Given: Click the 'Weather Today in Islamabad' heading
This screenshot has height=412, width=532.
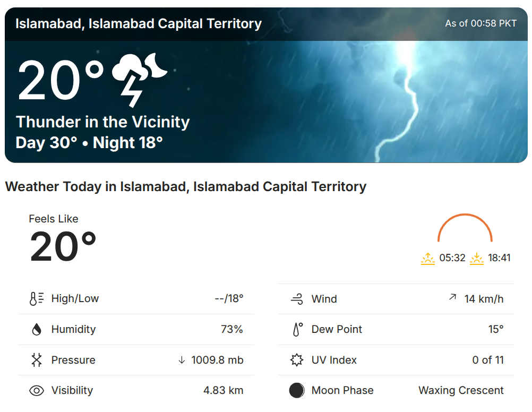Looking at the screenshot, I should (x=186, y=187).
